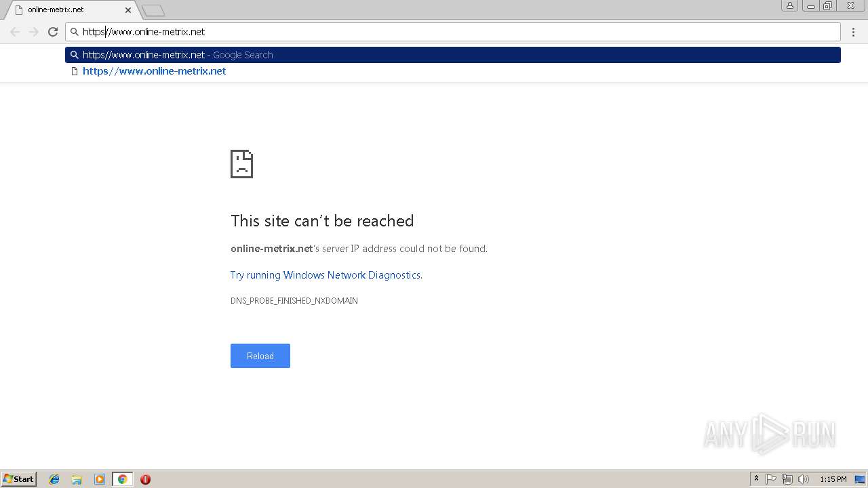The height and width of the screenshot is (488, 868).
Task: Click the This site can't be reached heading
Action: click(322, 221)
